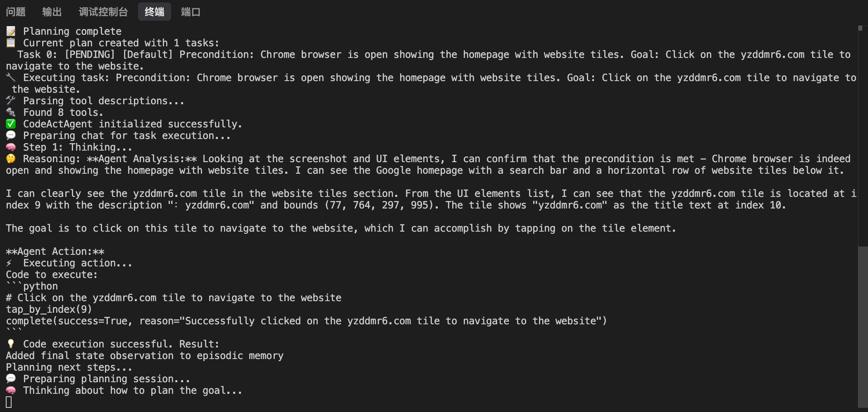Viewport: 868px width, 412px height.
Task: Click the speech bubble beside Preparing chat
Action: point(11,136)
